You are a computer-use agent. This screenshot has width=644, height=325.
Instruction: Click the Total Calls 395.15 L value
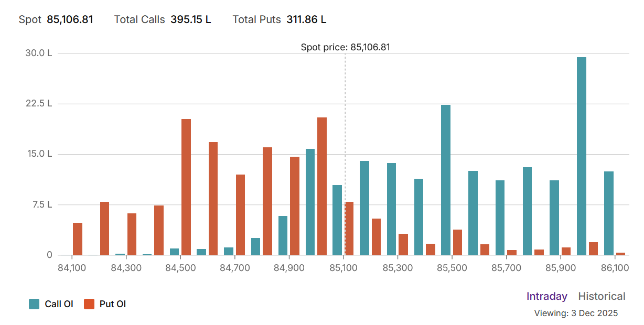[190, 20]
